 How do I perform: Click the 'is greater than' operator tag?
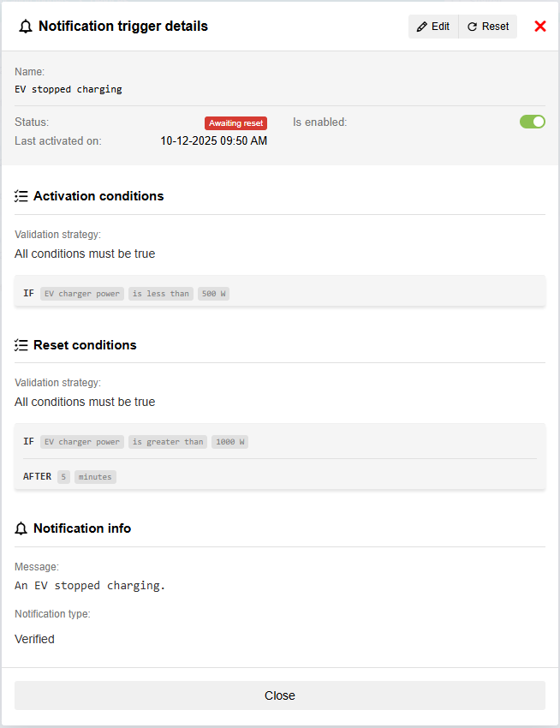168,442
